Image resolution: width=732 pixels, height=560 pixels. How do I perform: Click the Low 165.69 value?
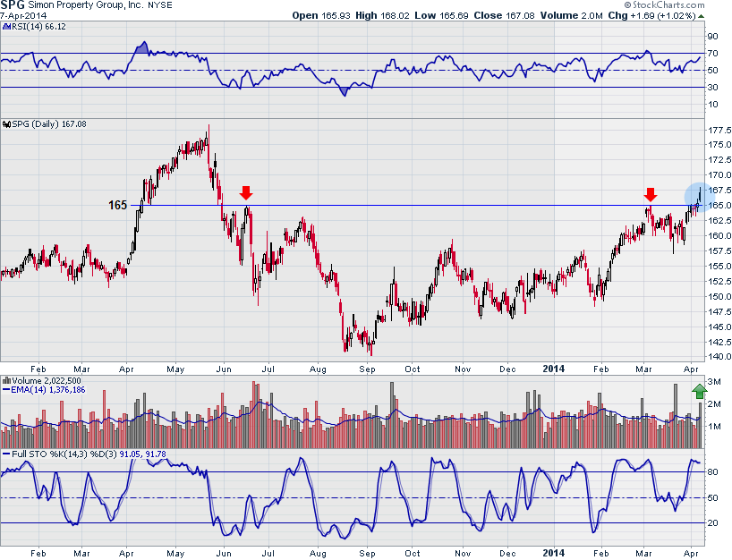[x=442, y=15]
